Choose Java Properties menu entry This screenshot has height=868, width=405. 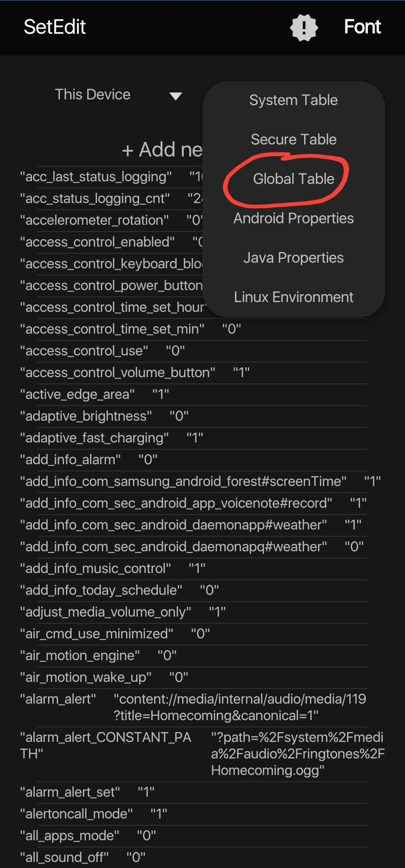point(293,258)
